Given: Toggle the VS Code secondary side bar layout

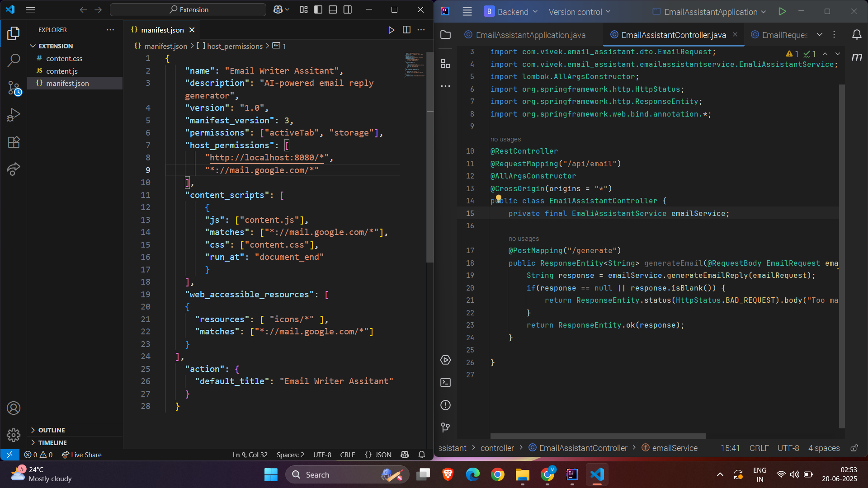Looking at the screenshot, I should point(348,9).
